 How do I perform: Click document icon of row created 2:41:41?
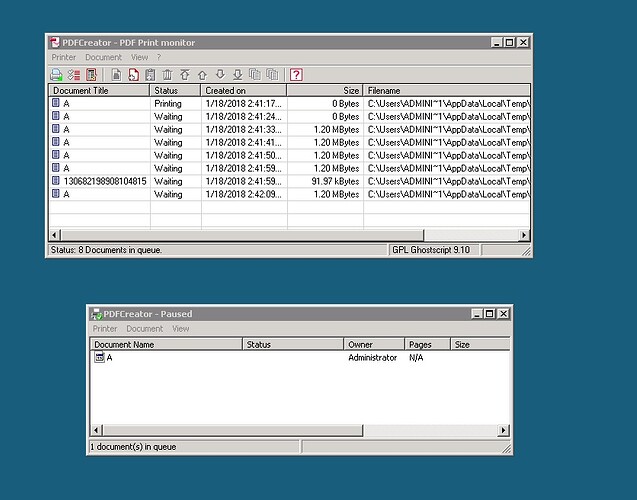point(56,141)
